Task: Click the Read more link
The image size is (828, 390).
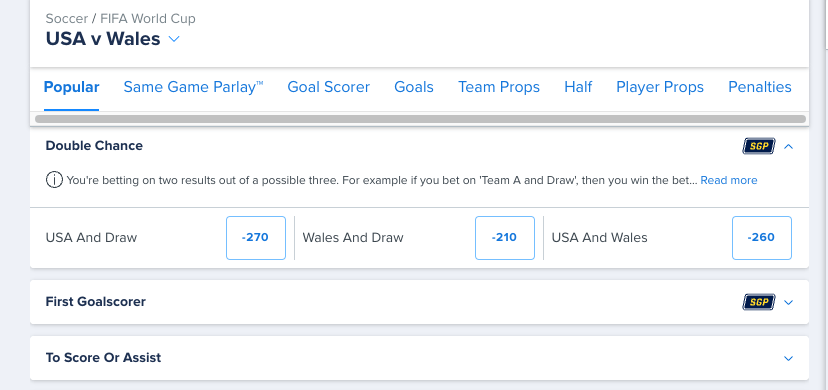Action: (x=729, y=180)
